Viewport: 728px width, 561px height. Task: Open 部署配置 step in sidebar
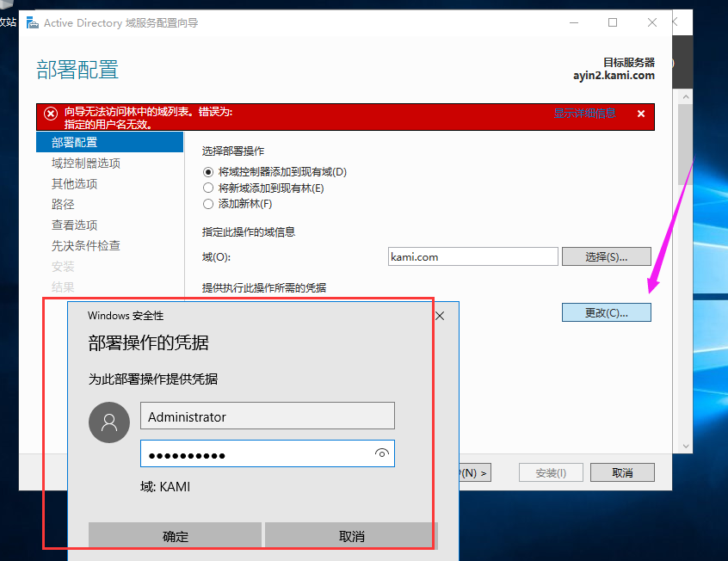pos(109,142)
